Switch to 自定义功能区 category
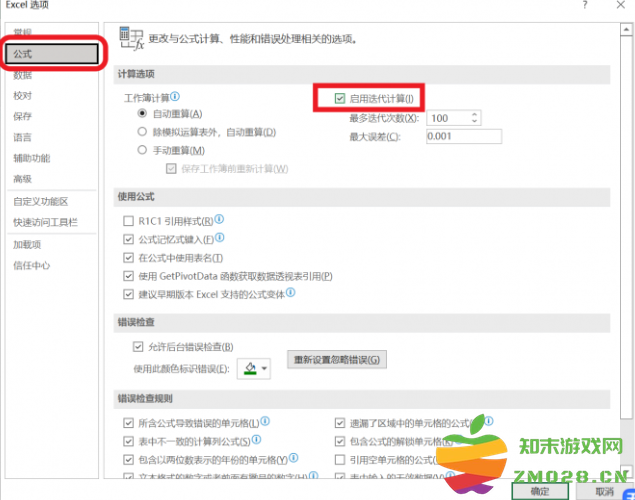635x500 pixels. pos(41,201)
